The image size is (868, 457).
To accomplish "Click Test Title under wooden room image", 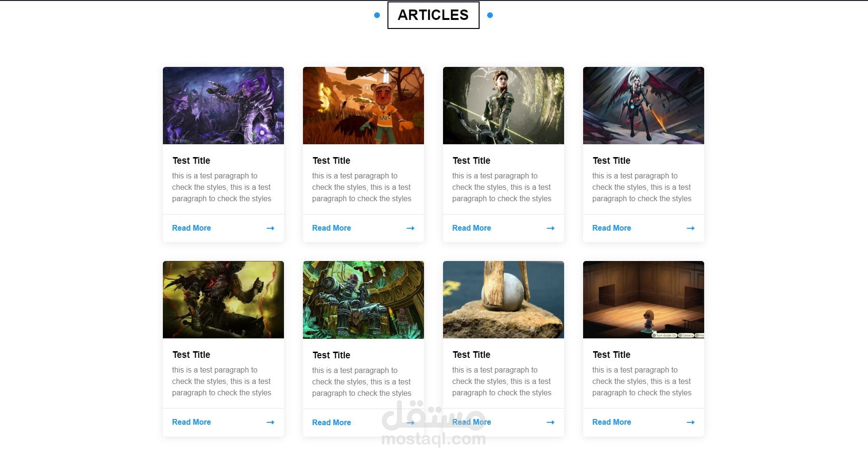I will coord(612,354).
